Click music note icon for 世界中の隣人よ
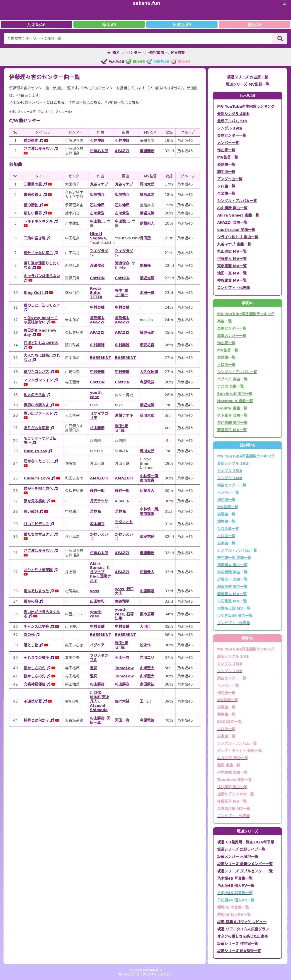Image resolution: width=291 pixels, height=980 pixels. pos(52,405)
